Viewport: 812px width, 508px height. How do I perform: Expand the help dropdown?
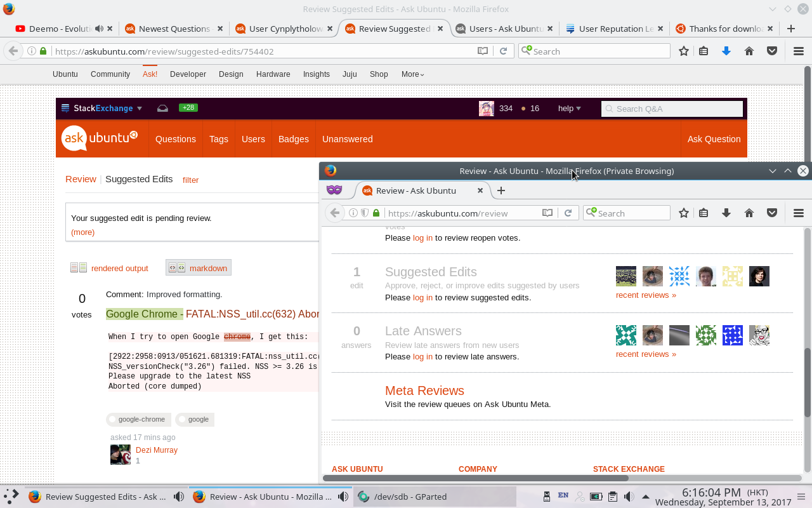pos(569,109)
